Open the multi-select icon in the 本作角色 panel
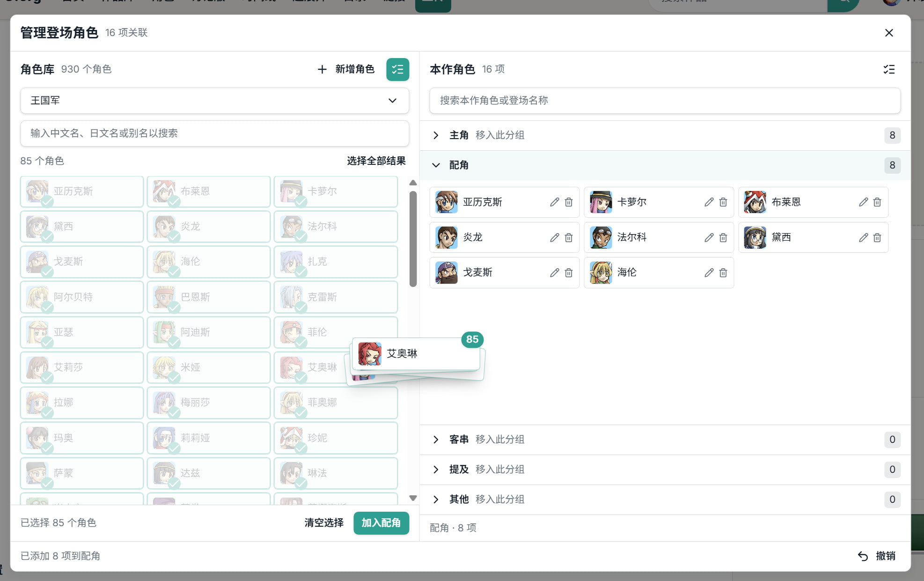This screenshot has height=581, width=924. click(888, 69)
